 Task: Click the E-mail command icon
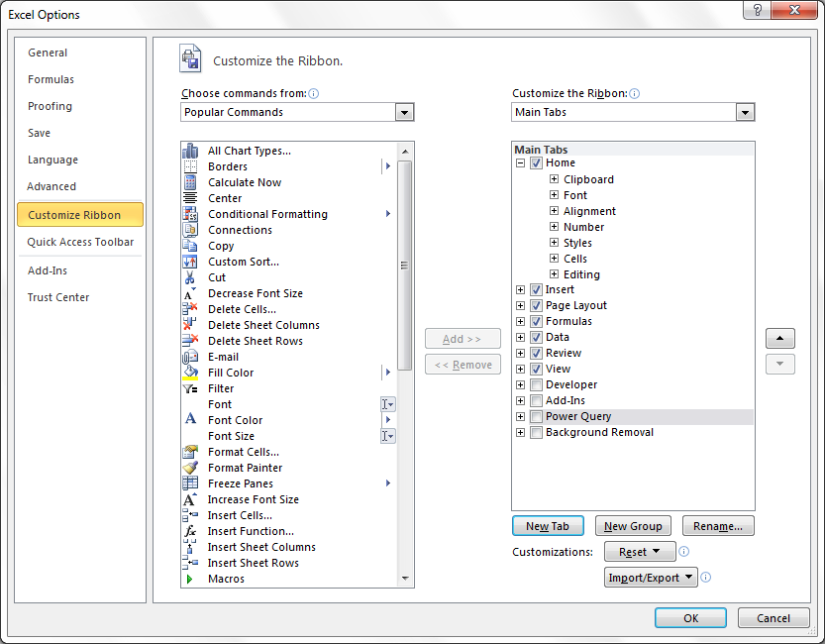tap(190, 357)
